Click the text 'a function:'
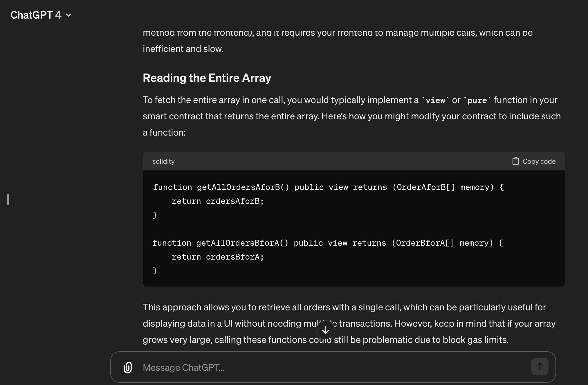 pyautogui.click(x=164, y=132)
